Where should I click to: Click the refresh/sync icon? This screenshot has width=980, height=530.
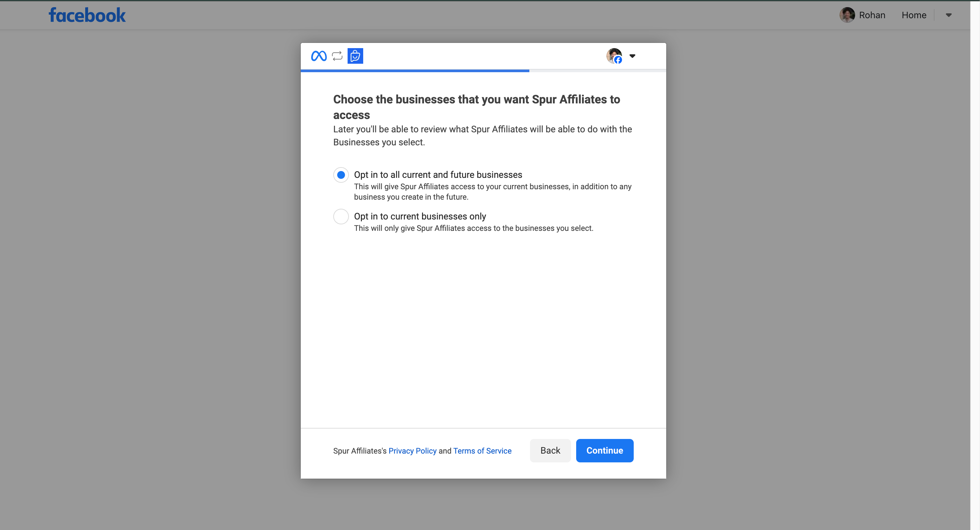pos(337,56)
